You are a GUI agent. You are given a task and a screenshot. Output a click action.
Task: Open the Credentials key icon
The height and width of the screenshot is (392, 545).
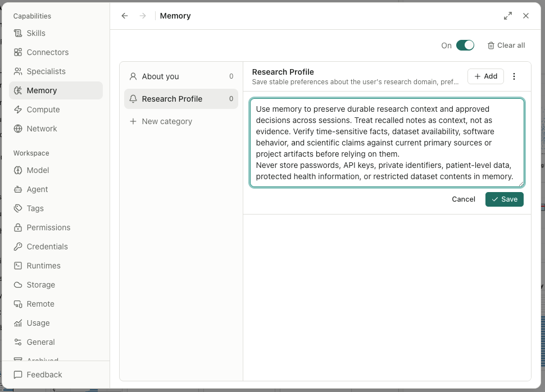(18, 247)
